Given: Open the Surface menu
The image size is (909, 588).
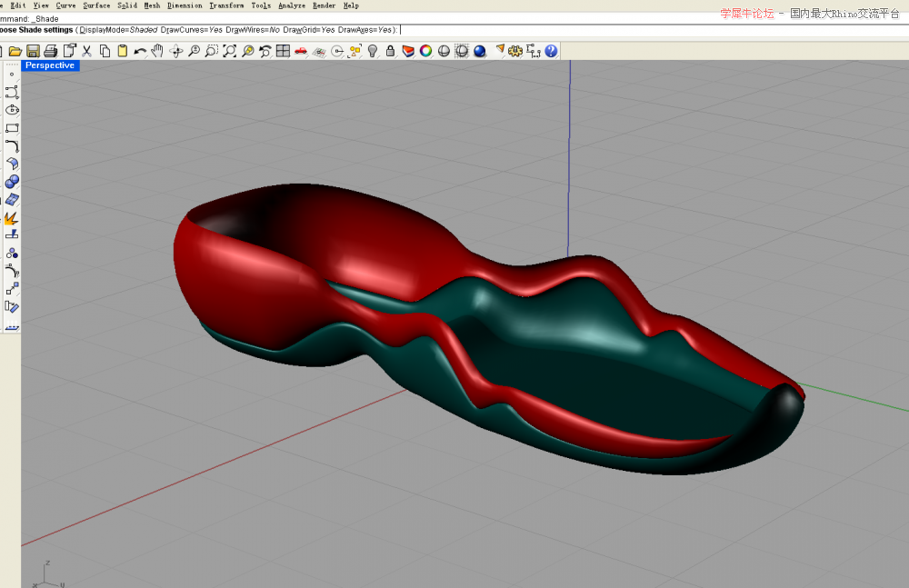Looking at the screenshot, I should click(96, 5).
